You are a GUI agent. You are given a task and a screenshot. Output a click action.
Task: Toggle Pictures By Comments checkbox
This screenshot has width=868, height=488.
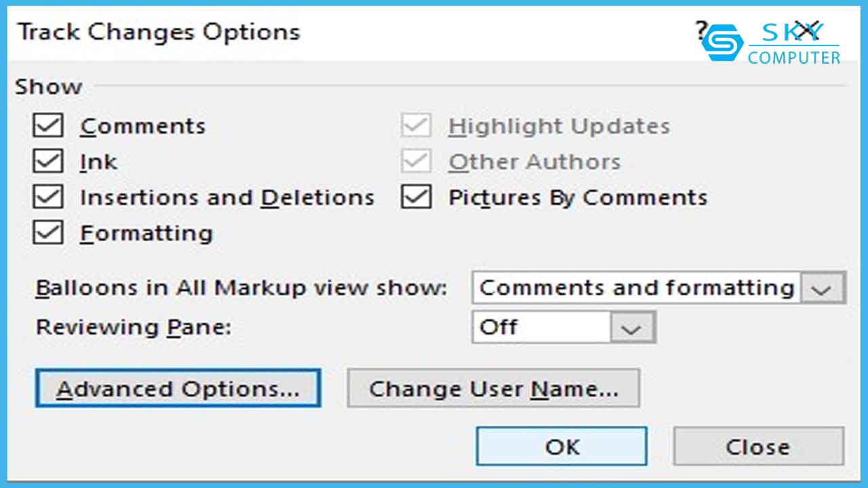[x=416, y=197]
